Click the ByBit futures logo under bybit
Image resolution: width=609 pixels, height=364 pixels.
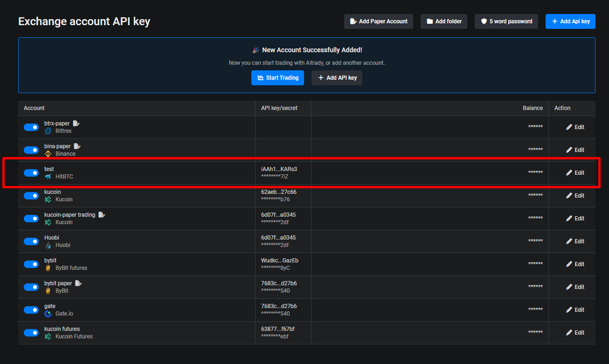click(x=48, y=268)
